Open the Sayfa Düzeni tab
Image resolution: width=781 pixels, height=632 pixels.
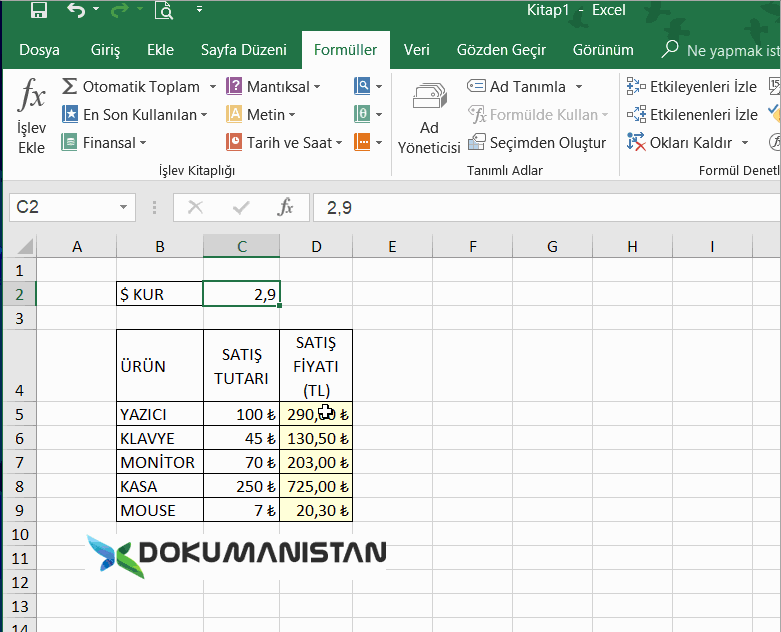point(244,50)
